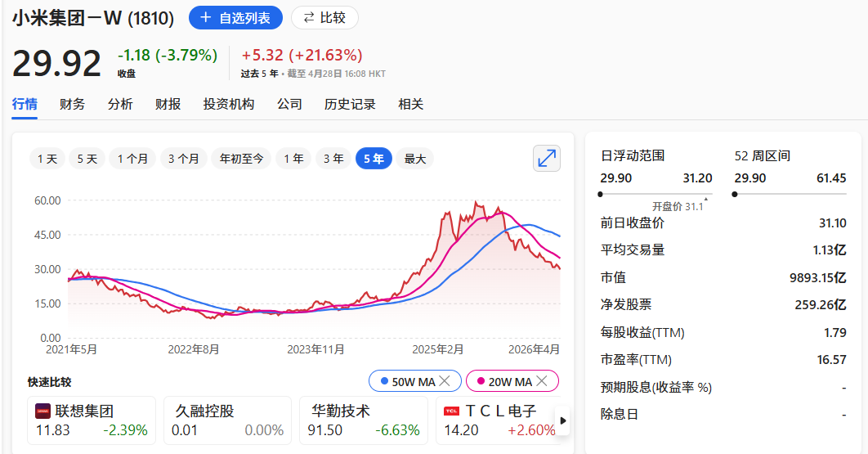Click 联想集团 change -2.39%
868x454 pixels.
(x=125, y=430)
